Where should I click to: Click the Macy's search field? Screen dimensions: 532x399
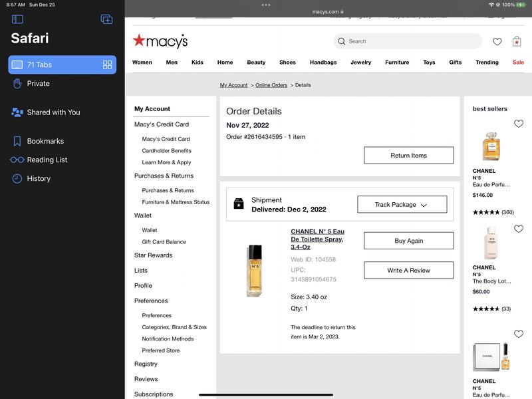pyautogui.click(x=407, y=41)
